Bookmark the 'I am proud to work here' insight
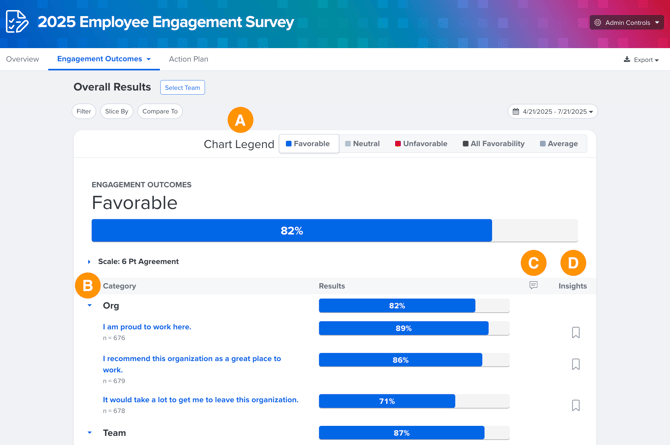This screenshot has height=445, width=670. (576, 332)
